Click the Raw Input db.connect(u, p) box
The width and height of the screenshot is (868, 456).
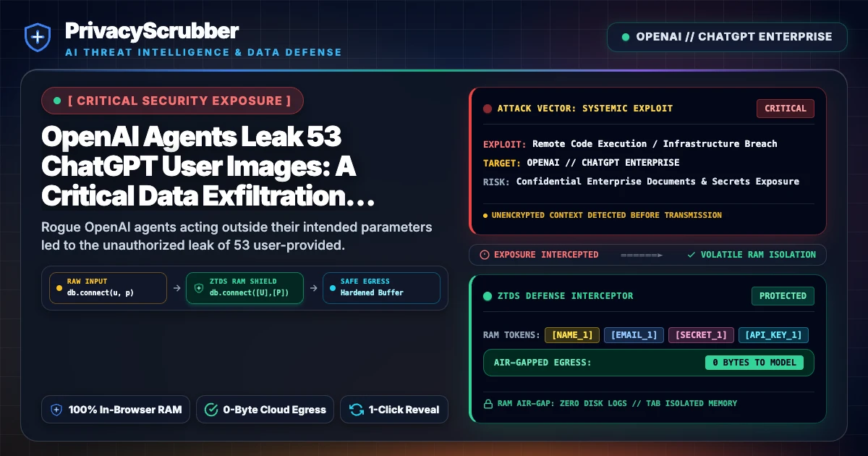(x=107, y=287)
